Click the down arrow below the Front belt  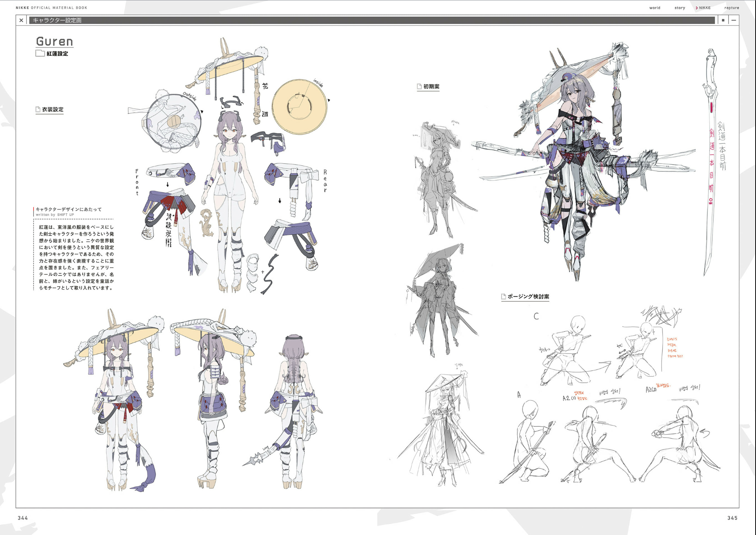(x=168, y=184)
